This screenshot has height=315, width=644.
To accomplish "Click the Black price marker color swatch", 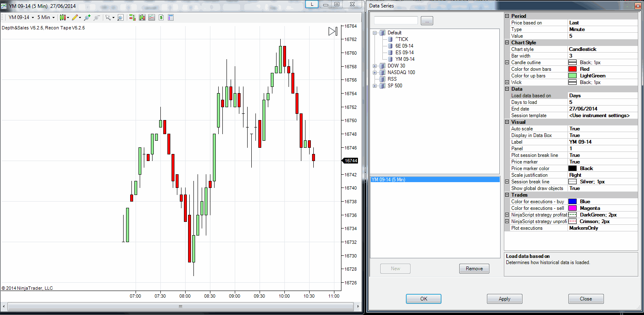I will click(x=572, y=168).
